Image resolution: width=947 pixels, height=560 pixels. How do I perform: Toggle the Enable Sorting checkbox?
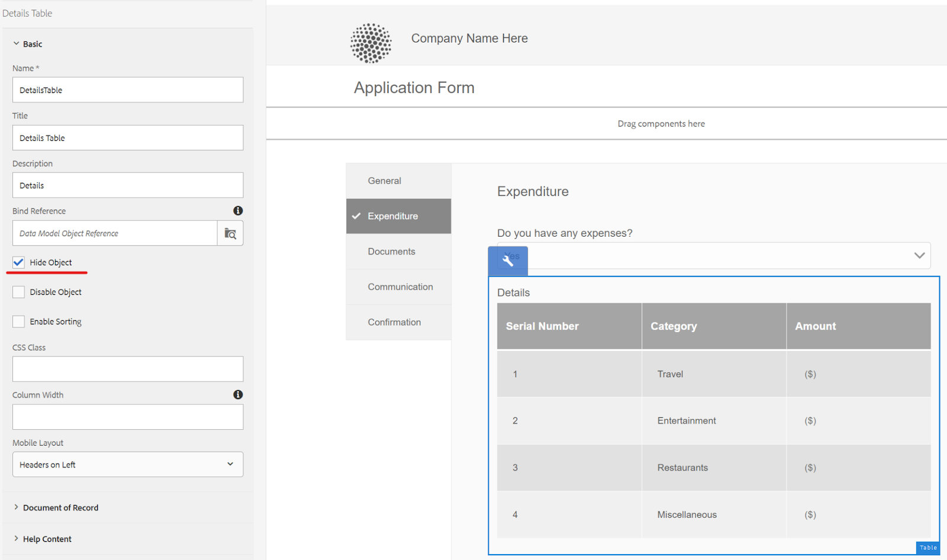click(19, 321)
